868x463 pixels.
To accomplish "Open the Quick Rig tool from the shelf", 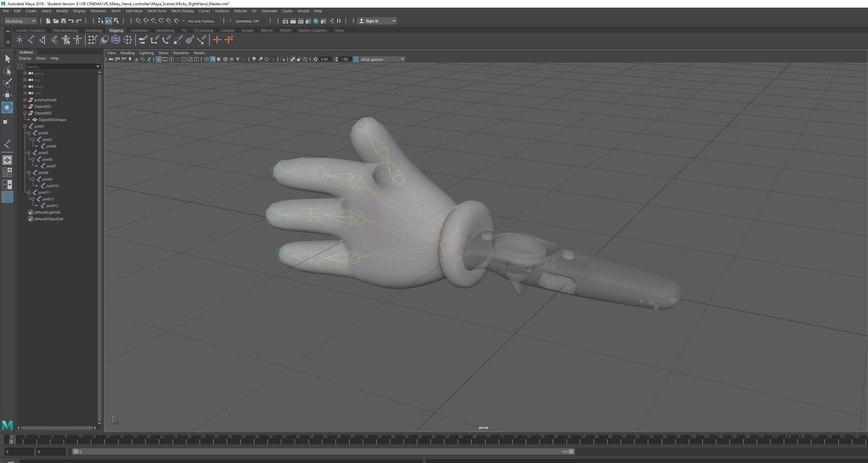I will (66, 40).
